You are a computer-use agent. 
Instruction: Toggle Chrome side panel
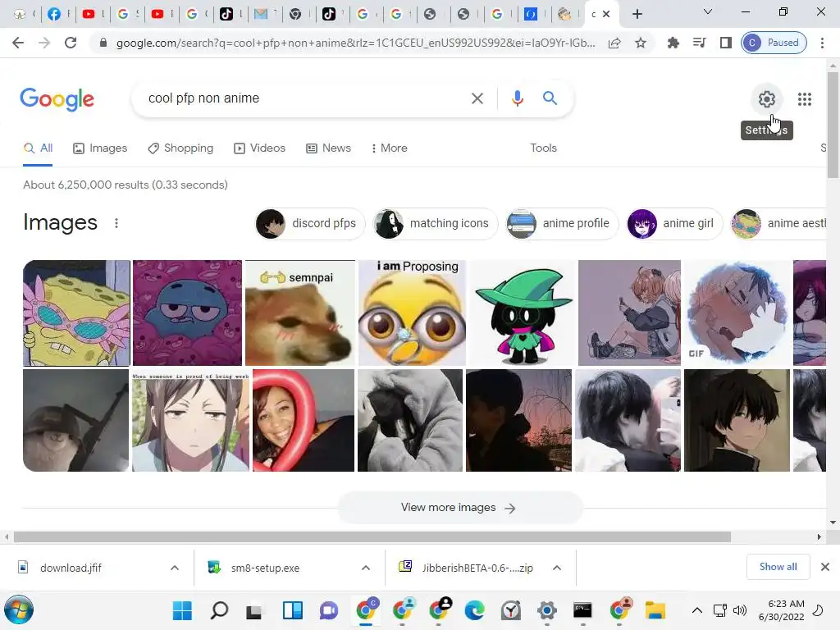click(x=725, y=43)
